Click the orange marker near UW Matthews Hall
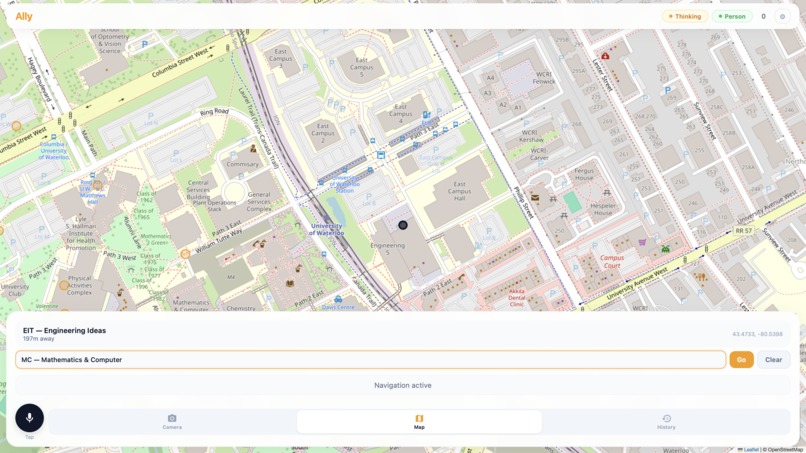The height and width of the screenshot is (453, 806). point(98,185)
